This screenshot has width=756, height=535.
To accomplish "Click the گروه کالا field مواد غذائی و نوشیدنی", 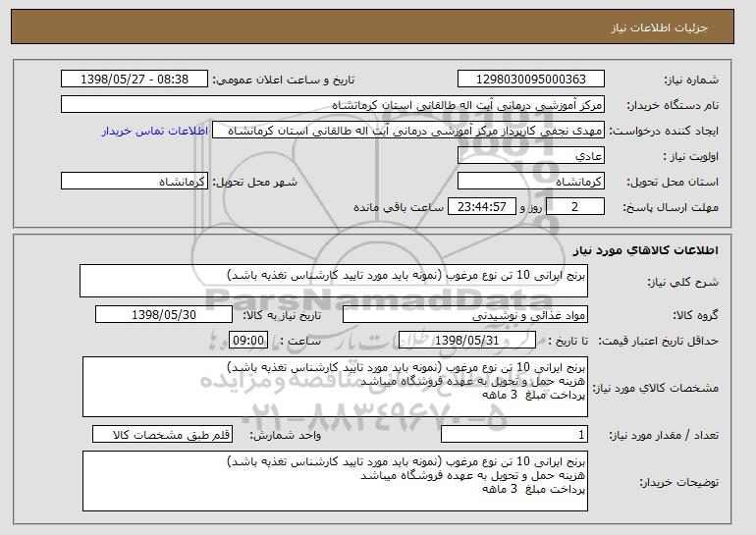I will point(465,315).
